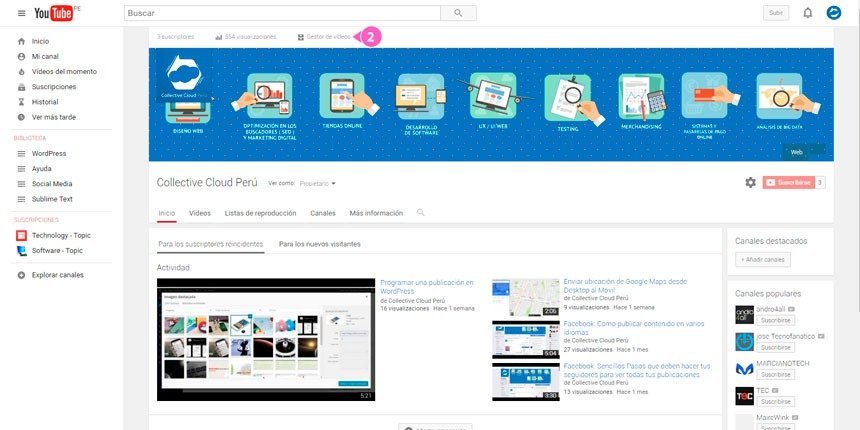Subscribe to MARCIANOTECH channel
The width and height of the screenshot is (860, 430).
coord(776,375)
